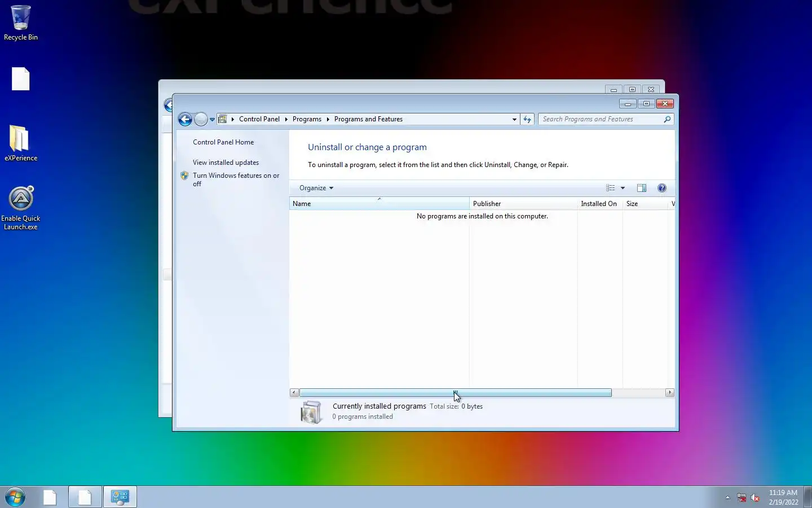The image size is (812, 508).
Task: Click the second blank-page taskbar button
Action: (85, 497)
